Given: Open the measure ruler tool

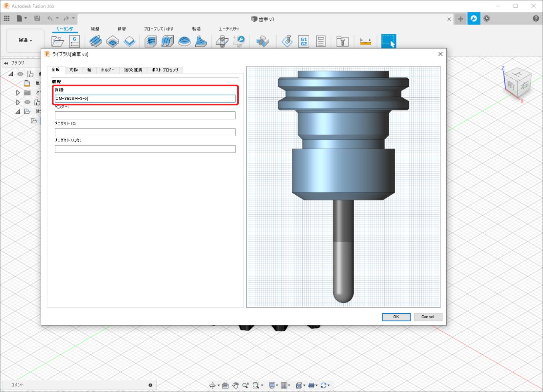Looking at the screenshot, I should click(365, 42).
